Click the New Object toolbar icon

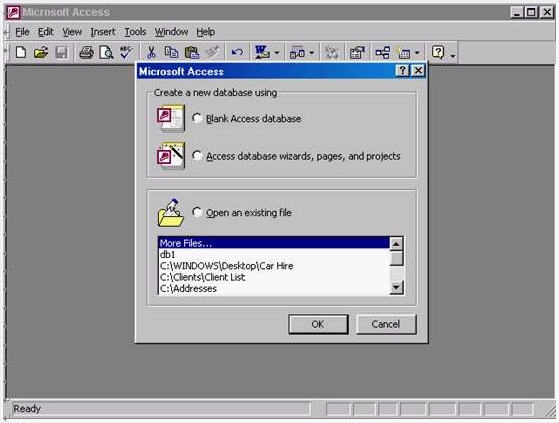coord(403,53)
